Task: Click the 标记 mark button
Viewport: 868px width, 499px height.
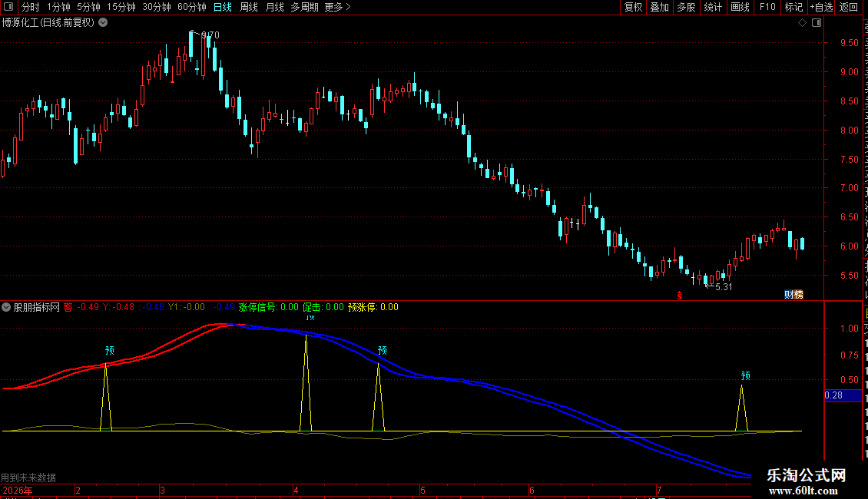Action: point(793,7)
